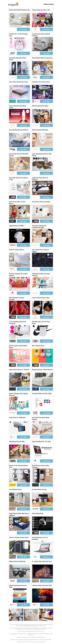View deal for Adobe Photoshop Elements 2025

click(x=23, y=605)
